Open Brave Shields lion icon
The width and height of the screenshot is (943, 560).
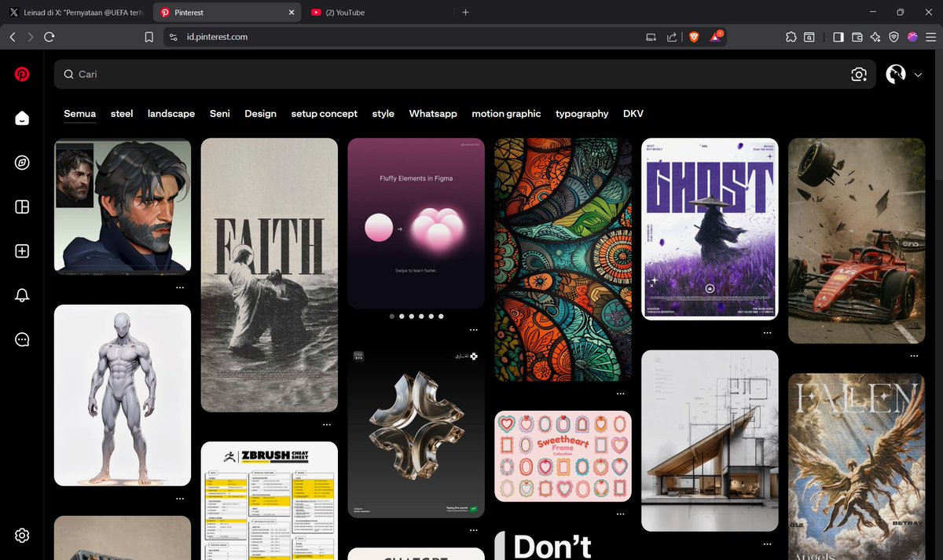point(694,37)
